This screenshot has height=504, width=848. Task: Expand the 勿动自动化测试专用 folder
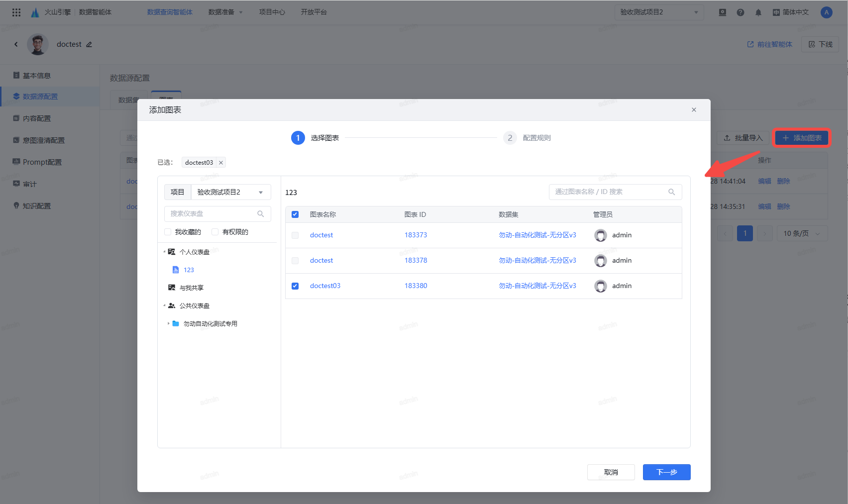tap(168, 323)
